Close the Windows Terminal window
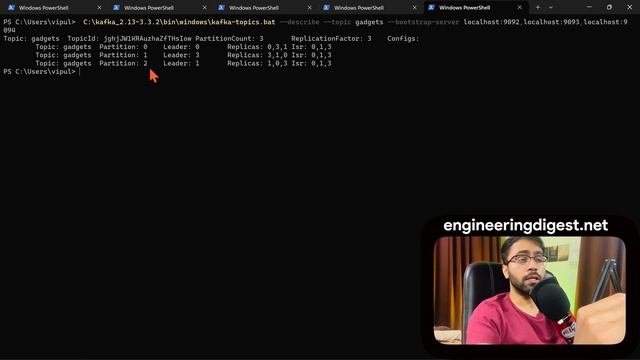The image size is (640, 360). click(629, 7)
